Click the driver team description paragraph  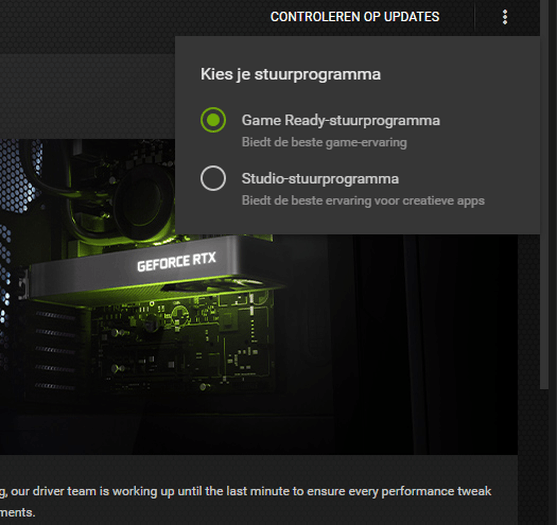(245, 502)
